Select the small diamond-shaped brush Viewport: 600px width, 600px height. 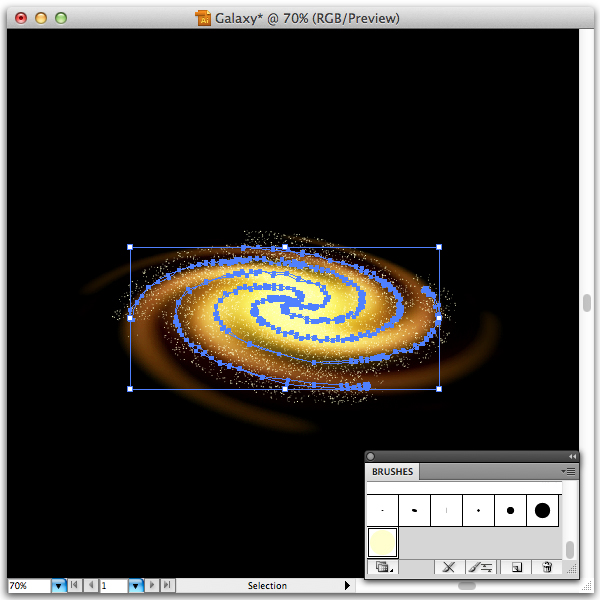(478, 510)
